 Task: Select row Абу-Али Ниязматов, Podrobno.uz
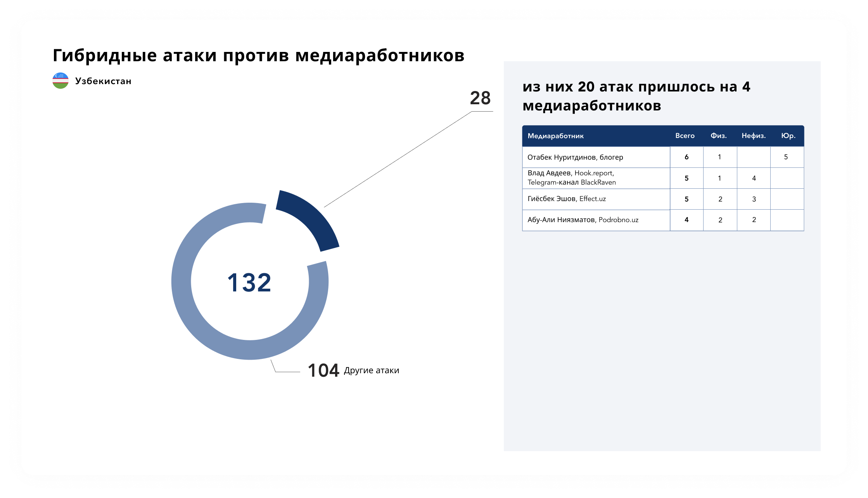(663, 220)
